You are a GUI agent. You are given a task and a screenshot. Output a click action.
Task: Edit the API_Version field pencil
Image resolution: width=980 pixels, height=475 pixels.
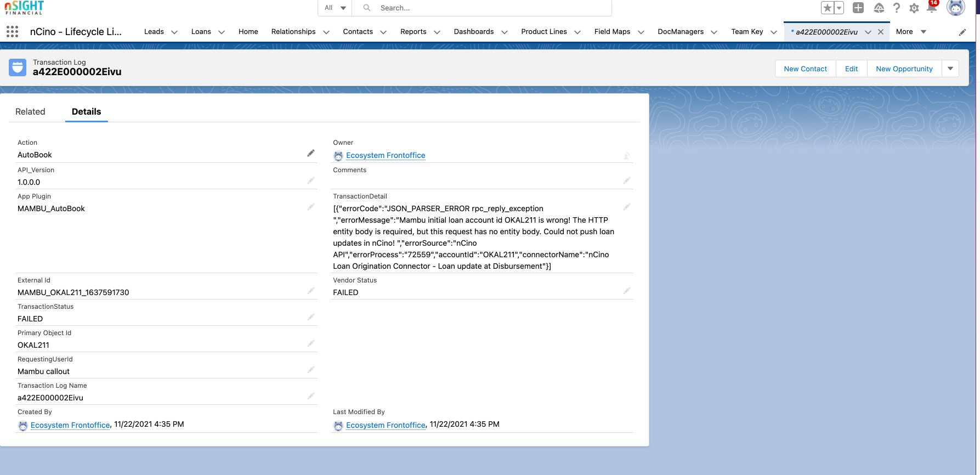click(311, 180)
